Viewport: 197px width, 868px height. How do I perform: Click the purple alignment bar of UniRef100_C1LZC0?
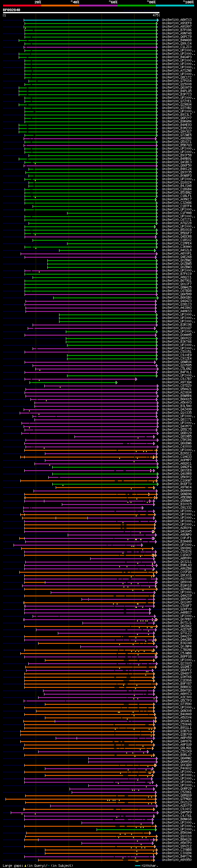coord(90,47)
